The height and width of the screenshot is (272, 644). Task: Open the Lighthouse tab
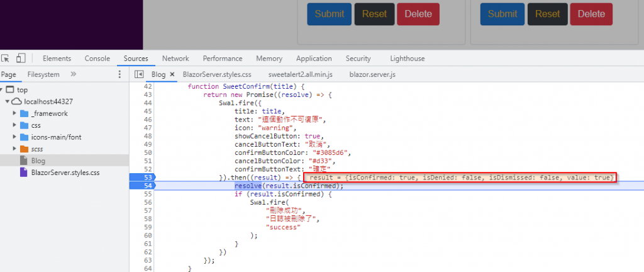coord(408,59)
